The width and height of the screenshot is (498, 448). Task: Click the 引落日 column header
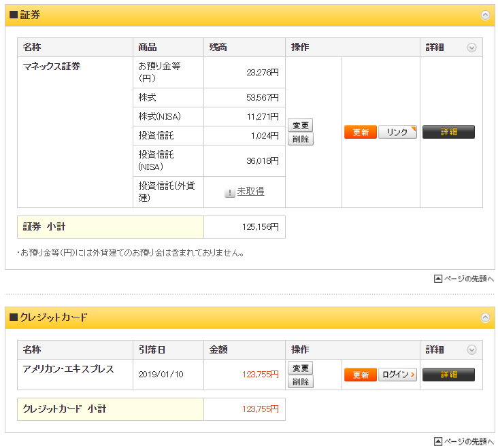click(x=168, y=350)
